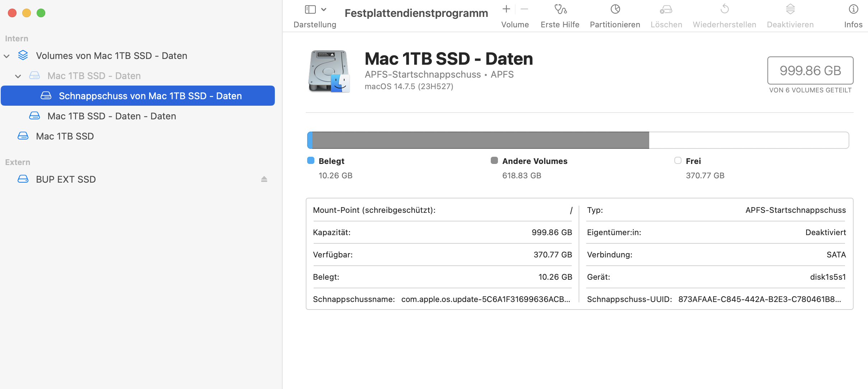This screenshot has width=868, height=389.
Task: Click the Wiederherstellen restore icon
Action: pos(724,9)
